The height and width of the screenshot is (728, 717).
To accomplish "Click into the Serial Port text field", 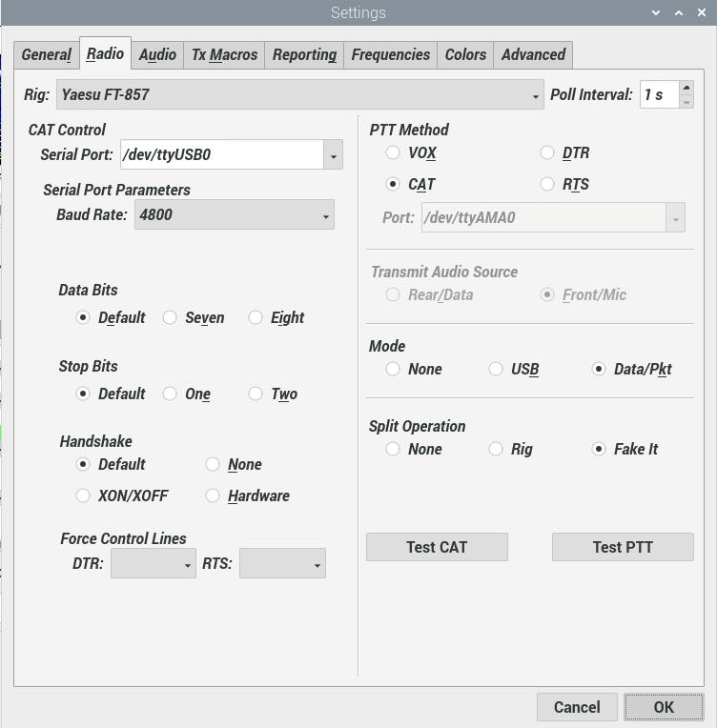I will [221, 154].
